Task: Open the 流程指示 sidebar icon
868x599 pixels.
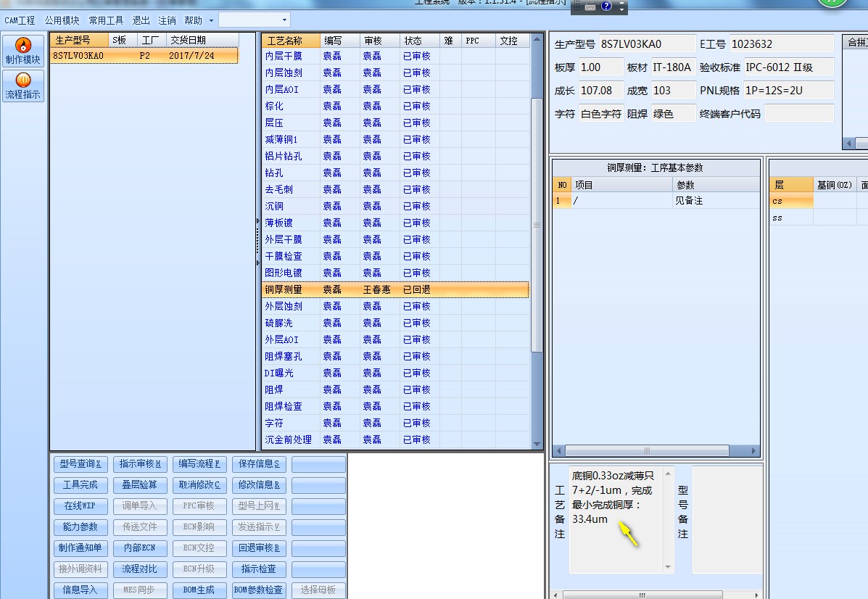Action: [22, 86]
